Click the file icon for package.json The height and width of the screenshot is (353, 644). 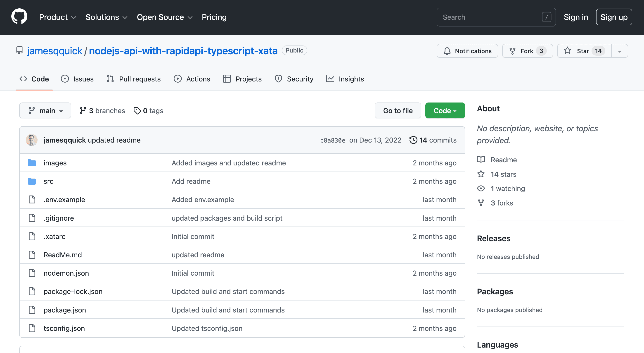32,310
